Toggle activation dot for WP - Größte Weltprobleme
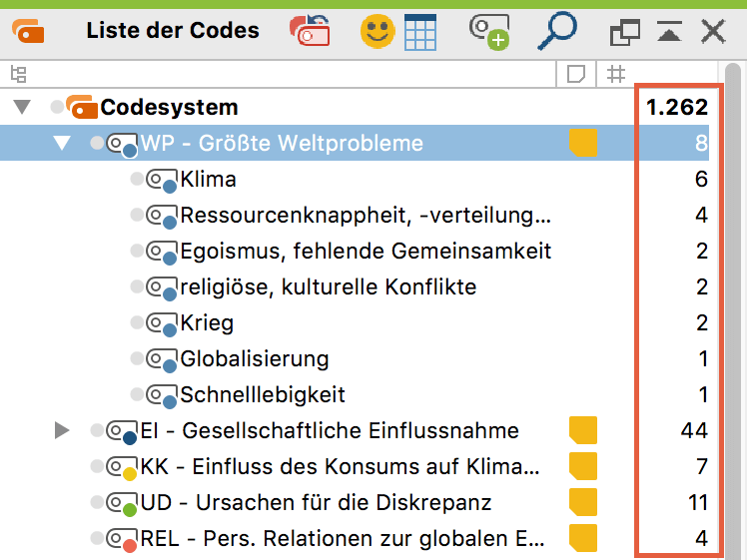The height and width of the screenshot is (560, 747). pyautogui.click(x=97, y=143)
